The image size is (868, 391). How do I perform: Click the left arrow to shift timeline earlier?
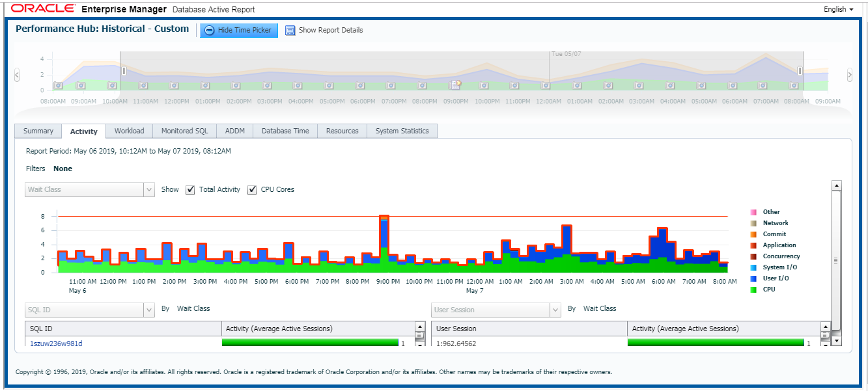pos(16,74)
